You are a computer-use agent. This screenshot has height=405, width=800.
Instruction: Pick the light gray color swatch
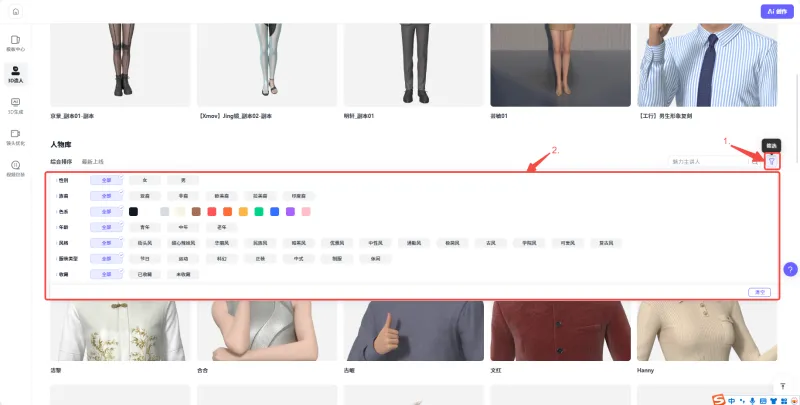click(x=164, y=212)
